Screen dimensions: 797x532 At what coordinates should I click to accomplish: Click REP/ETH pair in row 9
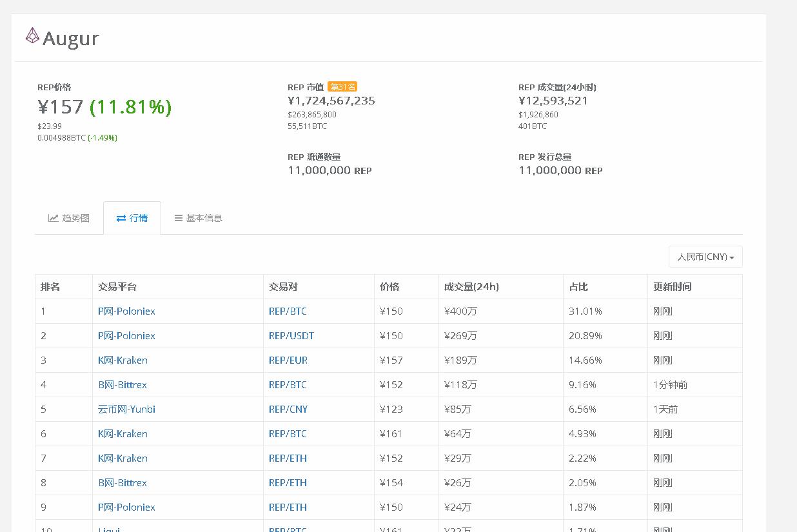(x=288, y=507)
